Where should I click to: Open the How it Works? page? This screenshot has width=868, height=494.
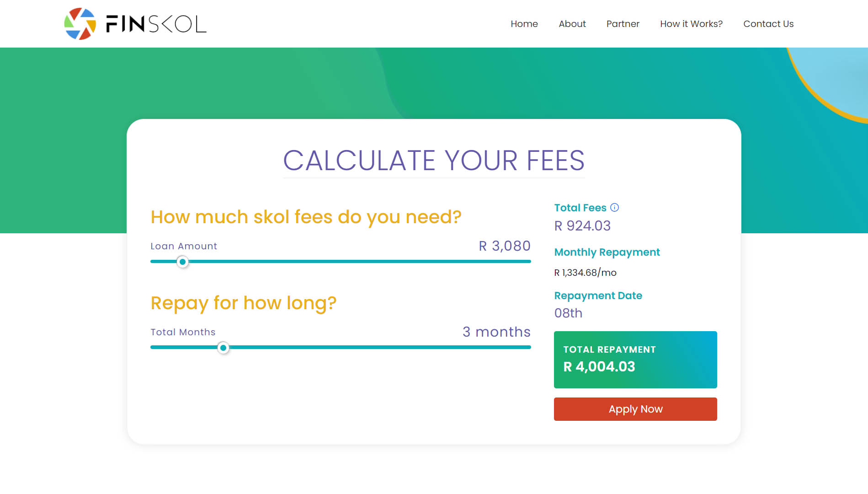click(x=691, y=24)
